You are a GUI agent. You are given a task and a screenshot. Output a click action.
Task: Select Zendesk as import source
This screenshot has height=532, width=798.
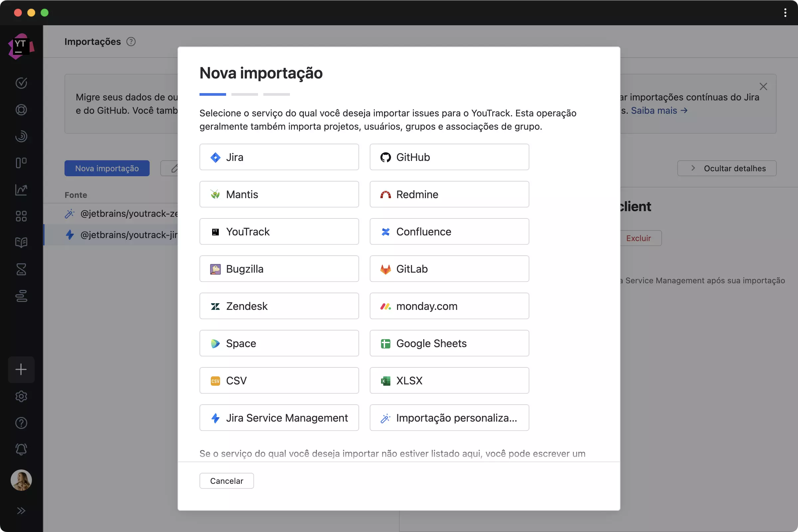279,306
